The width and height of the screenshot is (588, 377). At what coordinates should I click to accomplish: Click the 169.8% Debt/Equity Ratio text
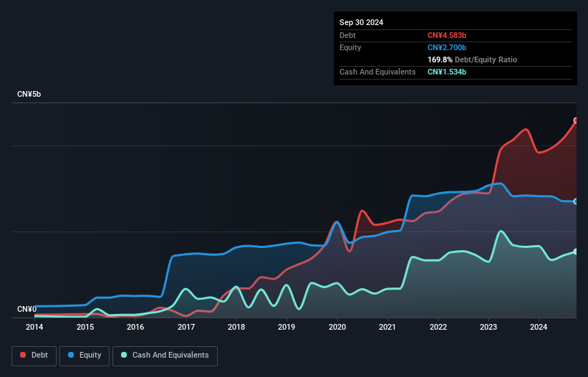click(472, 59)
